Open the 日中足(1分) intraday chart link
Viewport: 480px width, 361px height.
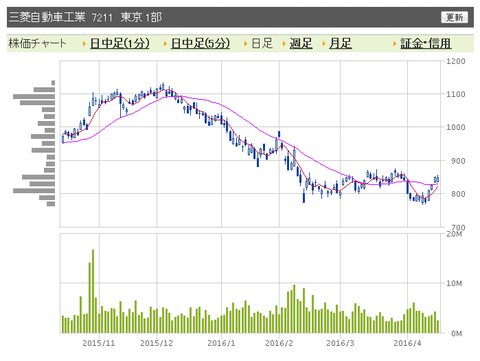pos(120,43)
